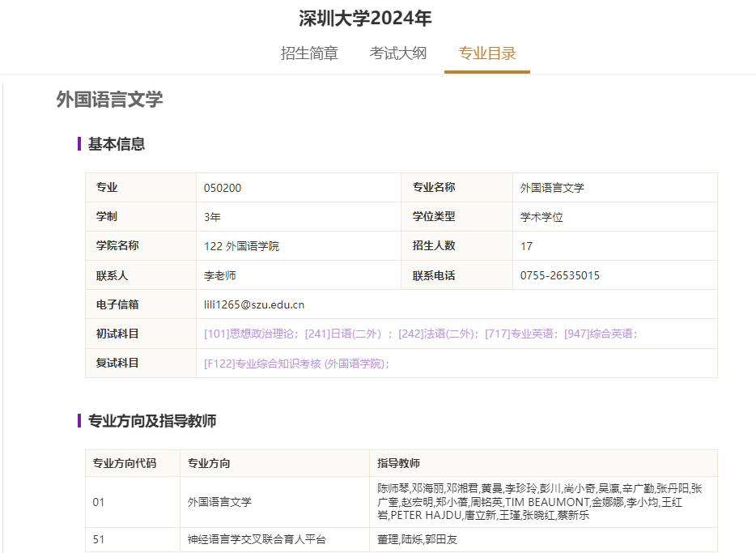Switch to the 考试大纲 tab
Viewport: 756px width, 553px height.
click(x=397, y=53)
